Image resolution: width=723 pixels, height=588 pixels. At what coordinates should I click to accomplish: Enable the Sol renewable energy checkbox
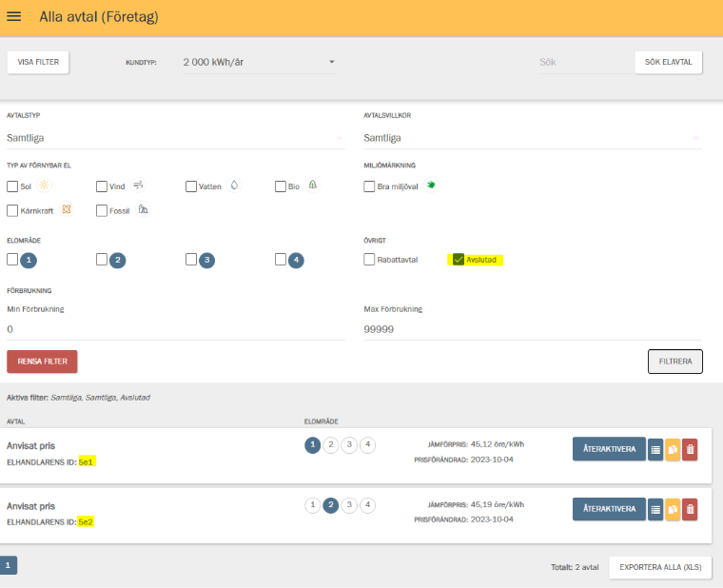pyautogui.click(x=12, y=186)
